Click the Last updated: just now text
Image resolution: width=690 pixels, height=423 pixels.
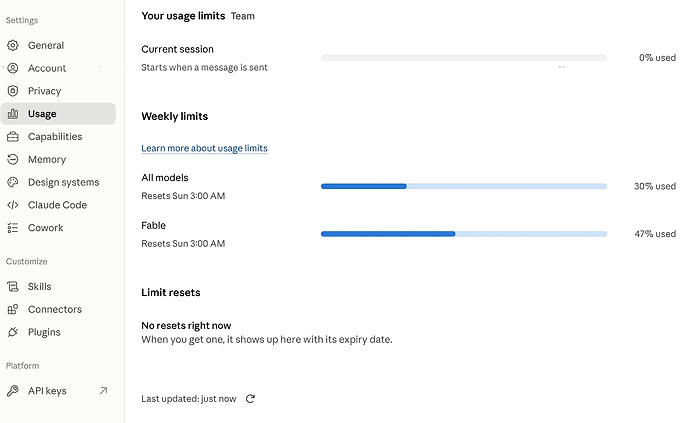point(188,399)
